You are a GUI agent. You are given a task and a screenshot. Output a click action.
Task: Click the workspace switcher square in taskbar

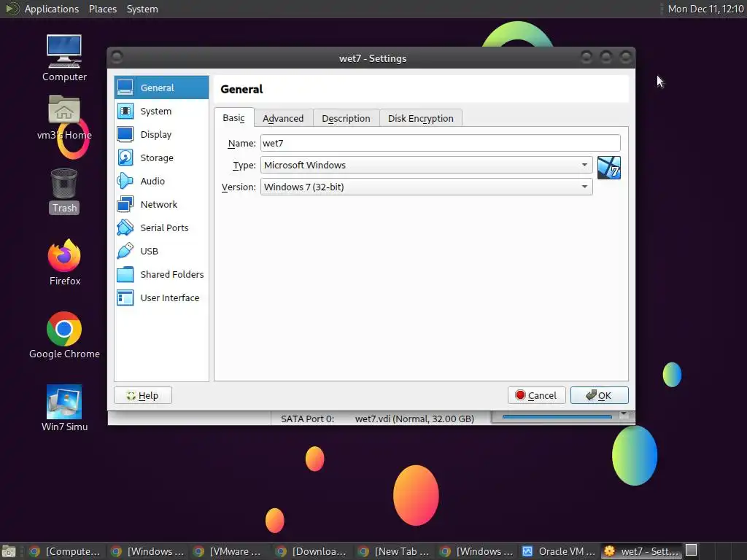692,550
